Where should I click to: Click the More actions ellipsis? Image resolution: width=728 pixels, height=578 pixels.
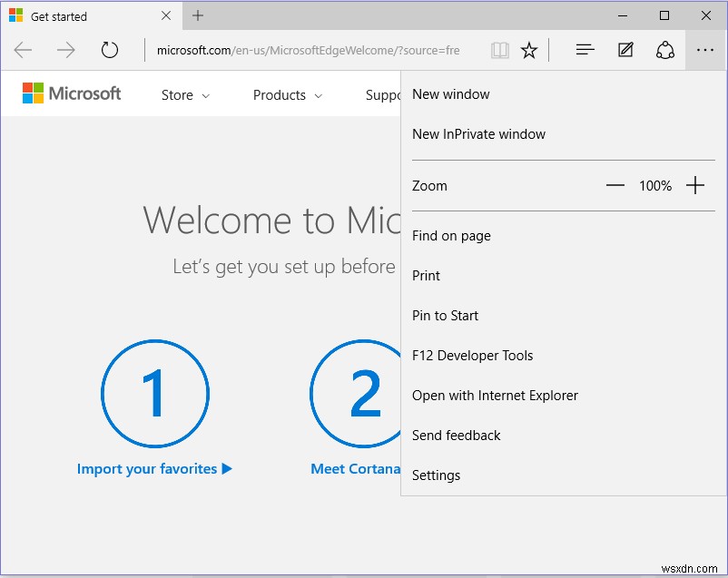pos(705,50)
